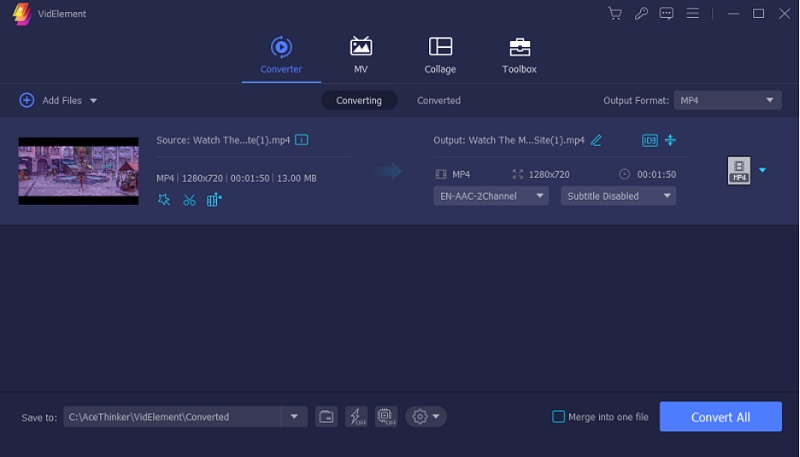The height and width of the screenshot is (457, 800).
Task: Close the VidElement window
Action: pyautogui.click(x=785, y=14)
